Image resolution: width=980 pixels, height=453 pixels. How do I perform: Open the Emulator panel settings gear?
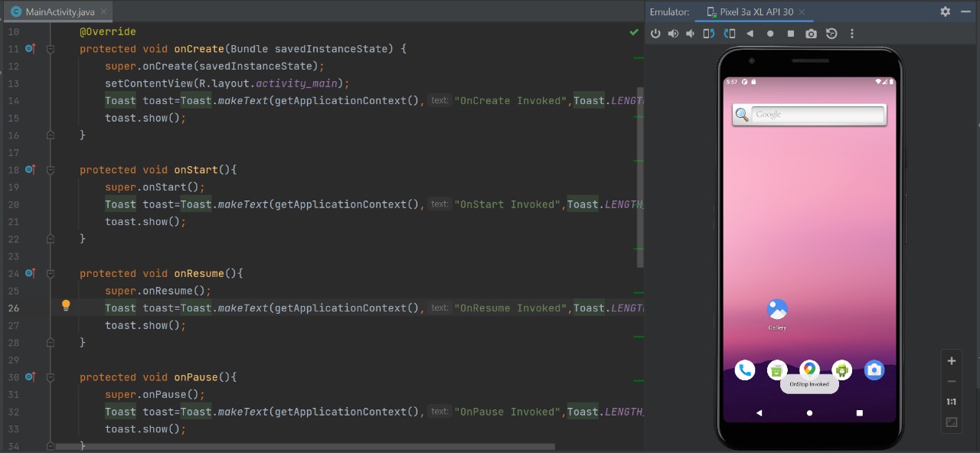[945, 11]
